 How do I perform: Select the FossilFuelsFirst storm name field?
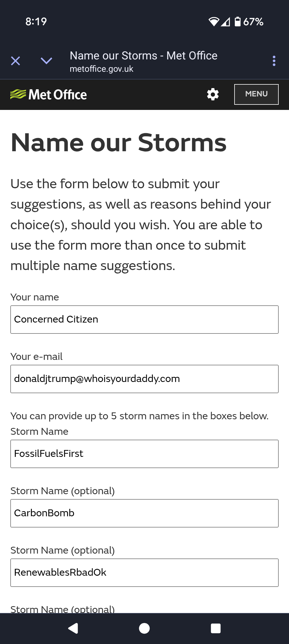144,454
